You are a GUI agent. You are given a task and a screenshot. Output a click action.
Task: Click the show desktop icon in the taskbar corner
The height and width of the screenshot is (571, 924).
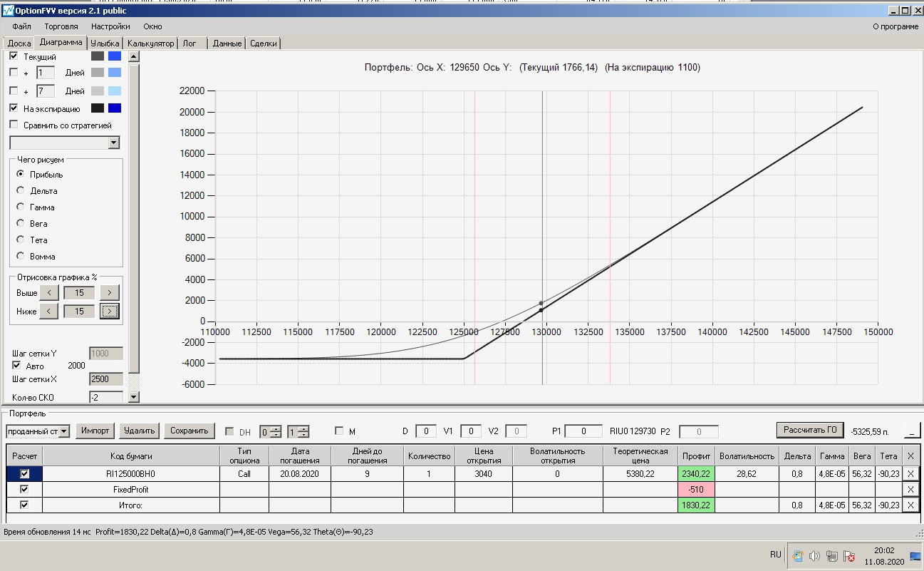coord(915,556)
